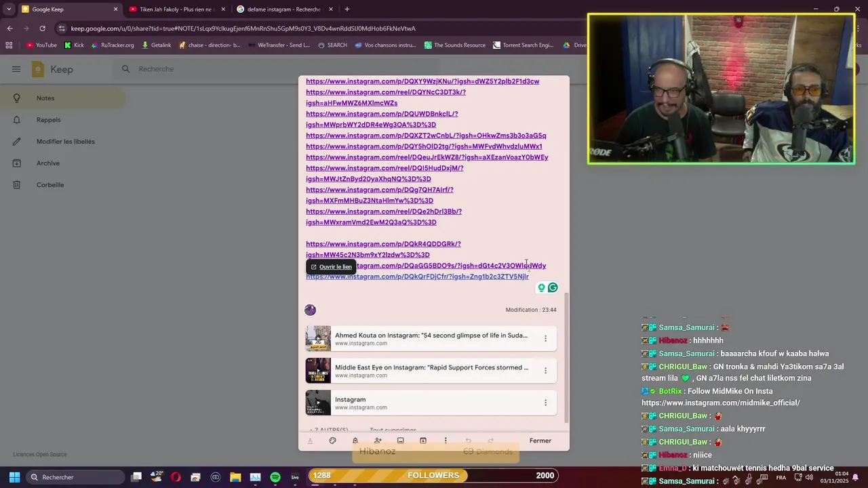Click the browser back arrow
The image size is (868, 488).
point(9,28)
